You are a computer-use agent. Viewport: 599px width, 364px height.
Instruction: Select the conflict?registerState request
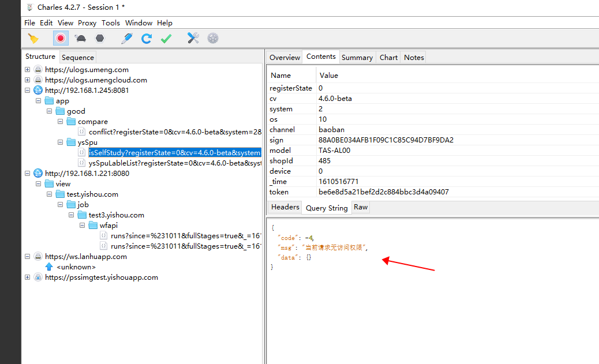click(x=175, y=132)
